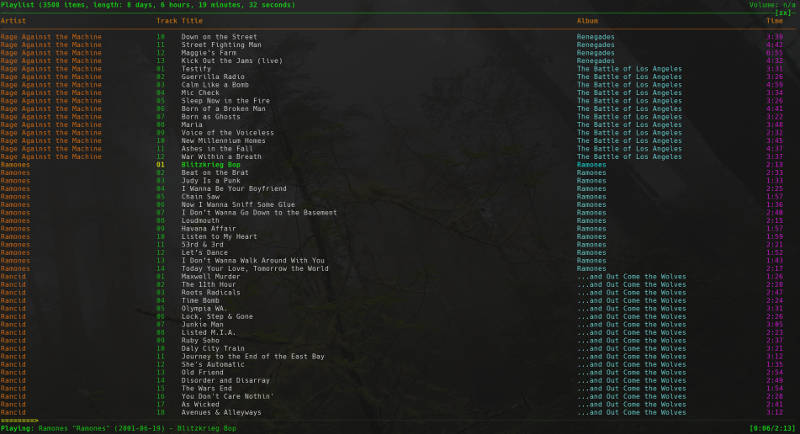The height and width of the screenshot is (434, 800).
Task: Select the track 'Ruby Soho'
Action: point(200,340)
